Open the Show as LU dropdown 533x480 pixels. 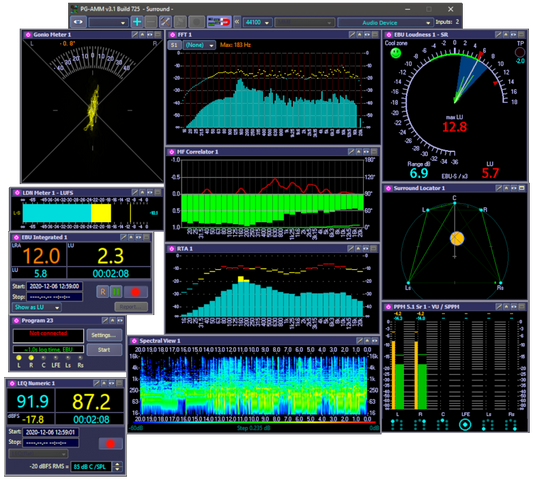tap(37, 307)
